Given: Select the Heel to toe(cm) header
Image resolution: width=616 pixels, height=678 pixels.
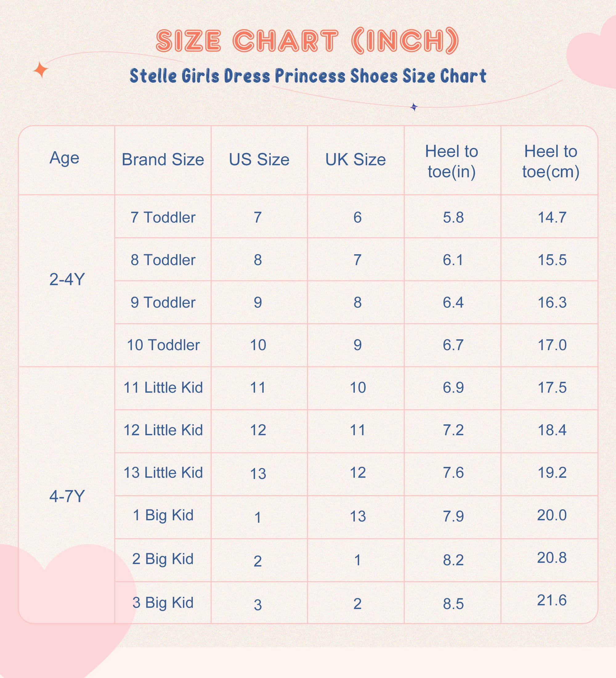Looking at the screenshot, I should (550, 161).
